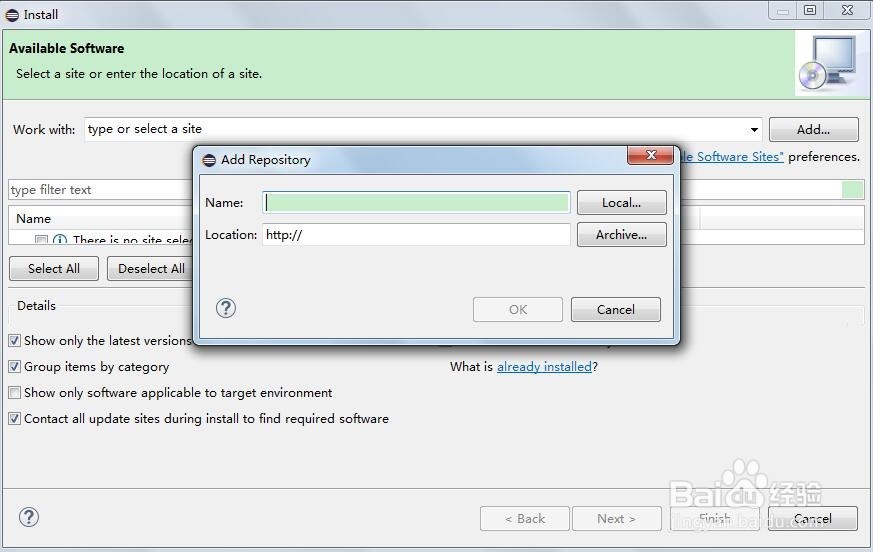873x552 pixels.
Task: Open the Work with site dropdown arrow
Action: tap(754, 130)
